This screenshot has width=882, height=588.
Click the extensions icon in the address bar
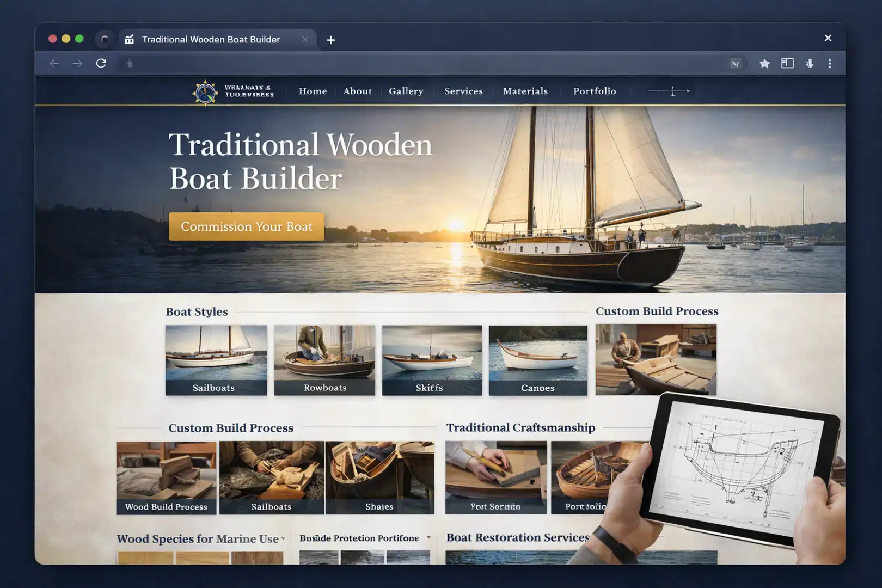tap(737, 63)
